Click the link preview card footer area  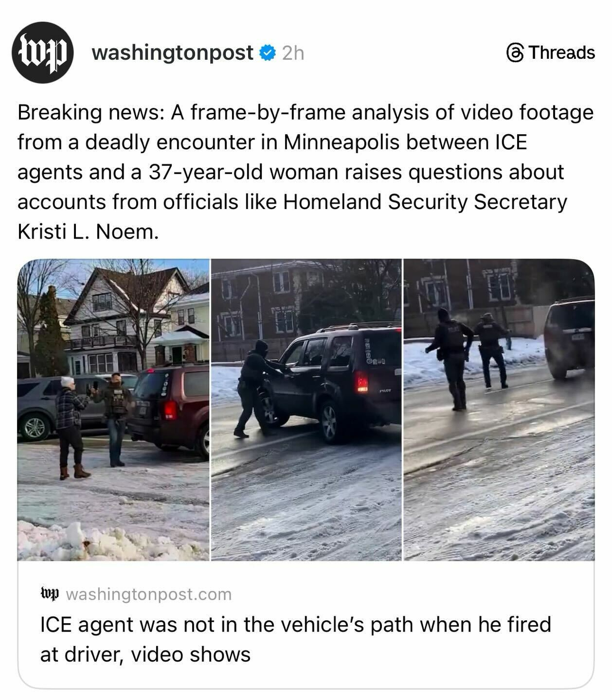coord(306,624)
